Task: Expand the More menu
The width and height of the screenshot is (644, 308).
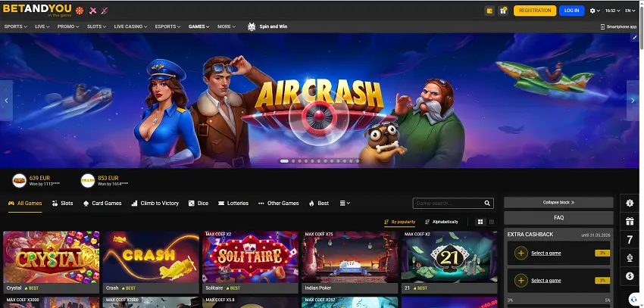Action: pos(227,26)
